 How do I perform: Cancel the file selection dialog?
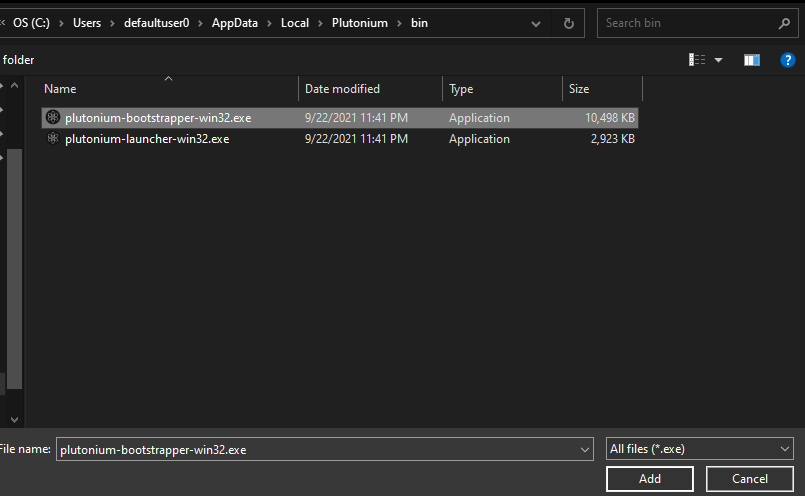(749, 479)
